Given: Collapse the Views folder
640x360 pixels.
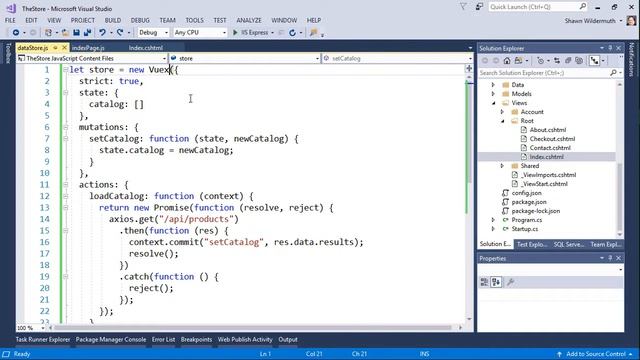Looking at the screenshot, I should [x=493, y=103].
